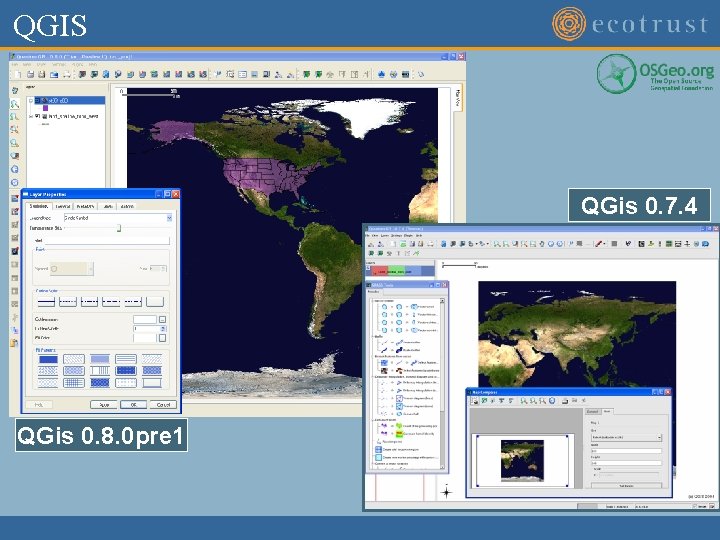Click the OSGeo.org logo
Screen dimensions: 720x540
[x=655, y=74]
